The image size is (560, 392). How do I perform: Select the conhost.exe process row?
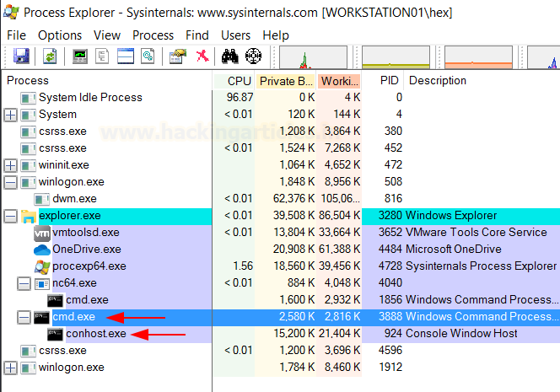pos(281,334)
